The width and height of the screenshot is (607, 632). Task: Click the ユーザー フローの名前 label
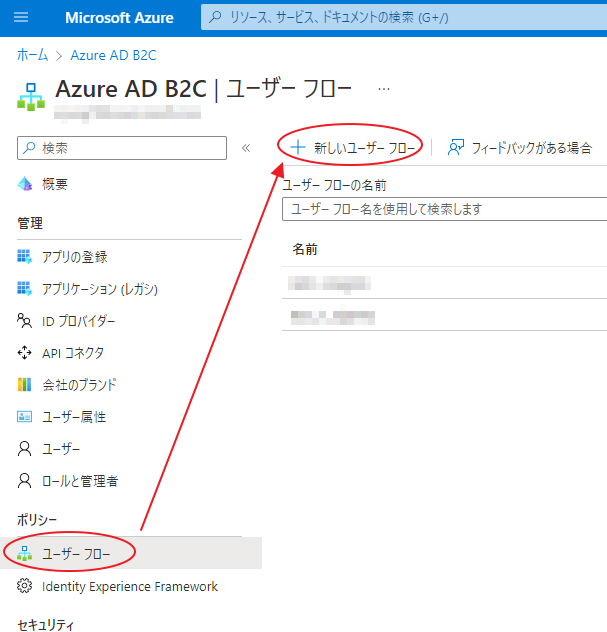tap(334, 185)
